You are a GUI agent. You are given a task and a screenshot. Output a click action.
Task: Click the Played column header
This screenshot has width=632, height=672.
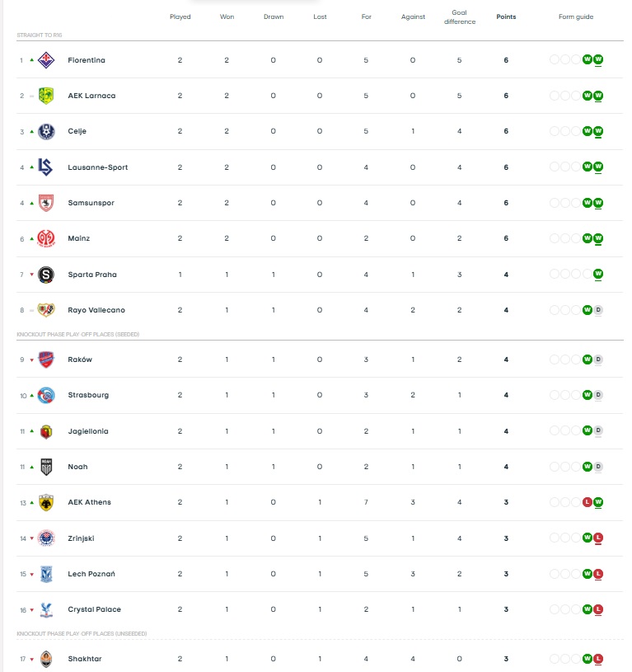[180, 16]
